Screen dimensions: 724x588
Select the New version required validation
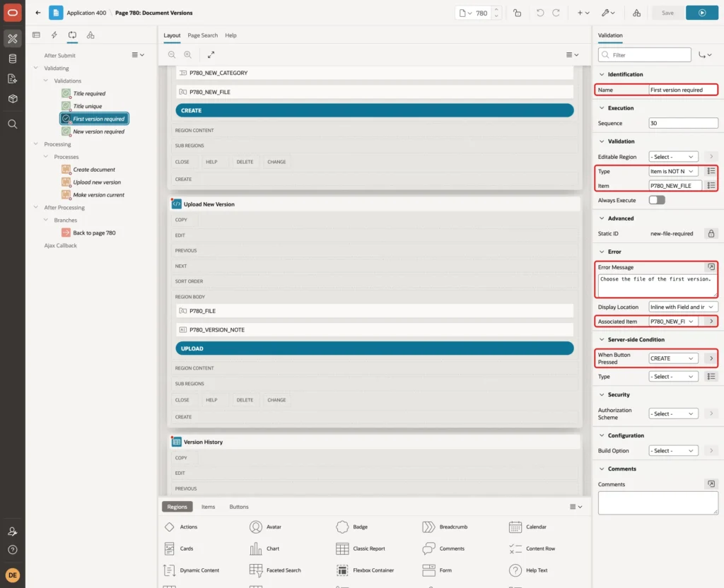[93, 131]
